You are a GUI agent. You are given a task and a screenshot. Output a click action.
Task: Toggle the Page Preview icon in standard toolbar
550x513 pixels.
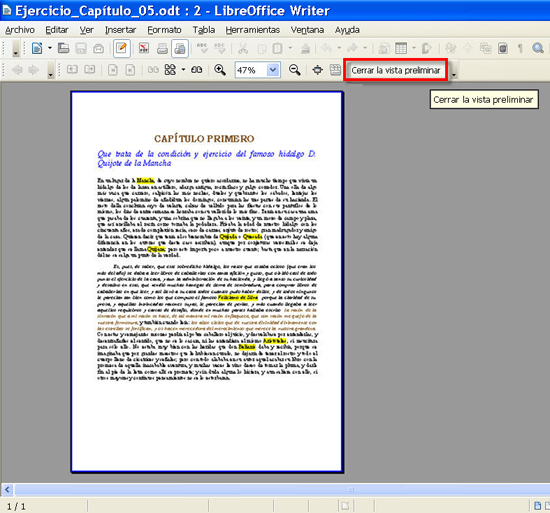(x=180, y=48)
